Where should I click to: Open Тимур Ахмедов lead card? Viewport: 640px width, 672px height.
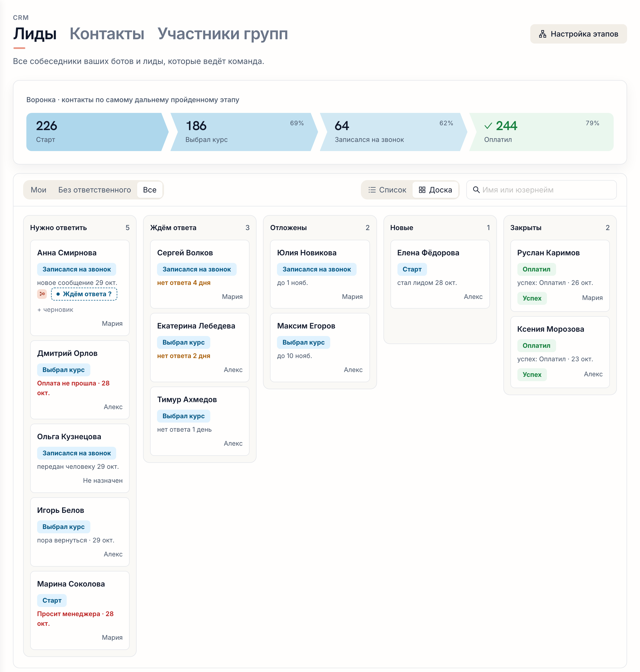(x=200, y=421)
